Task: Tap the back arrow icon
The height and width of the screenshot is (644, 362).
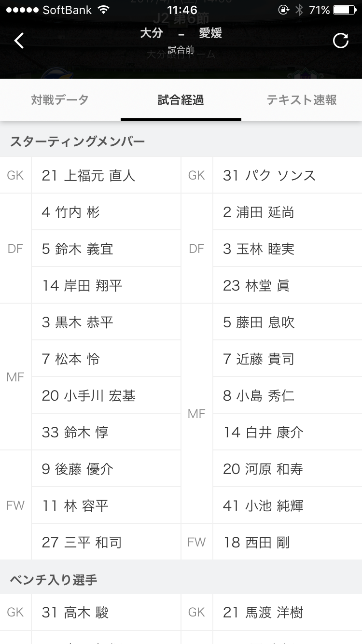Action: point(19,41)
